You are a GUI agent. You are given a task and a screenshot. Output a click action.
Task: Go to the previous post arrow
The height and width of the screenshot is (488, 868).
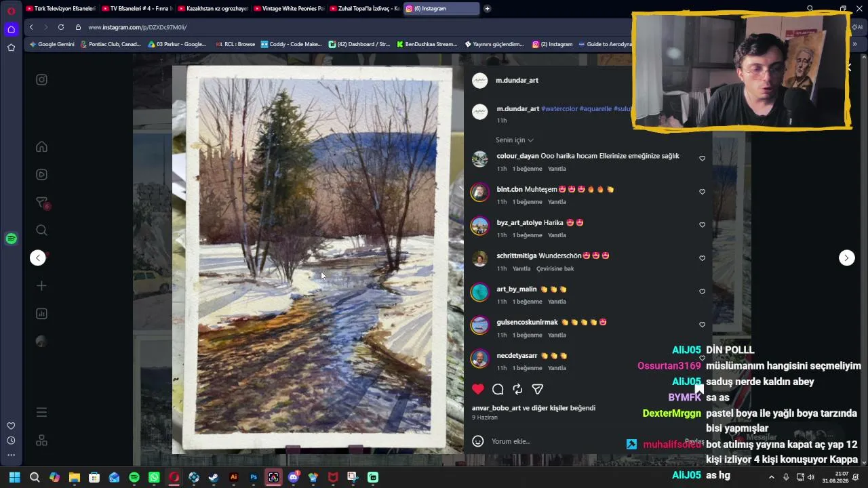pyautogui.click(x=38, y=258)
